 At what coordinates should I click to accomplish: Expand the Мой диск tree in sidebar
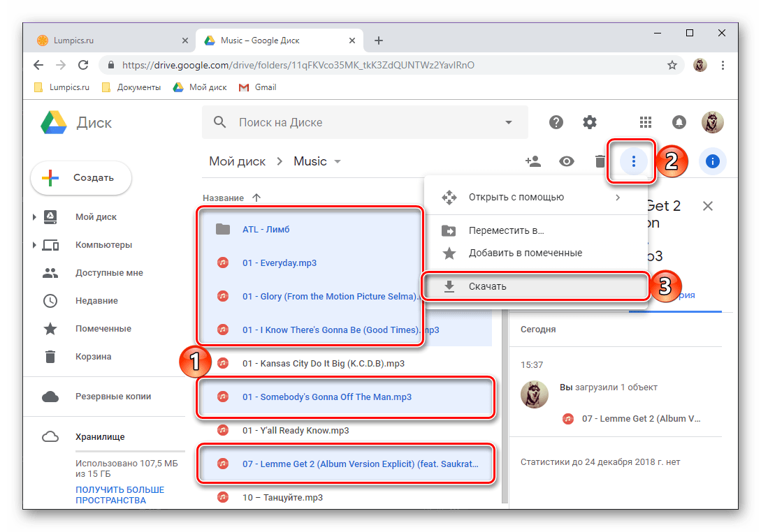point(34,217)
